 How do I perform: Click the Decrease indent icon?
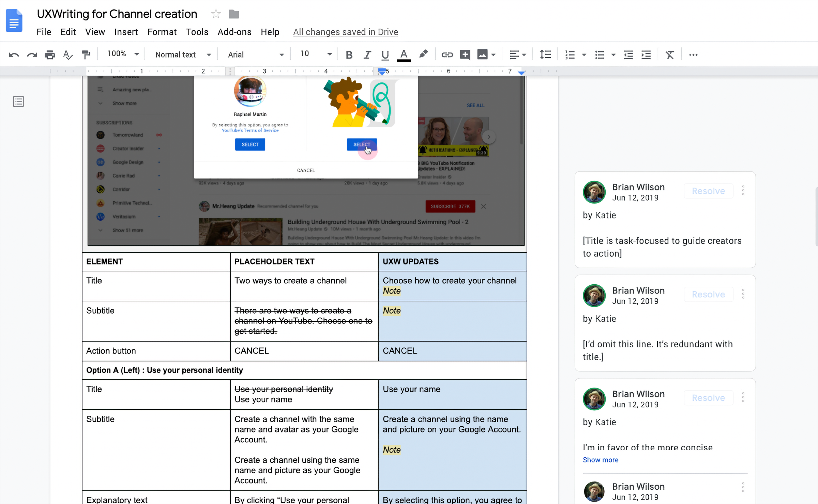[x=628, y=55]
